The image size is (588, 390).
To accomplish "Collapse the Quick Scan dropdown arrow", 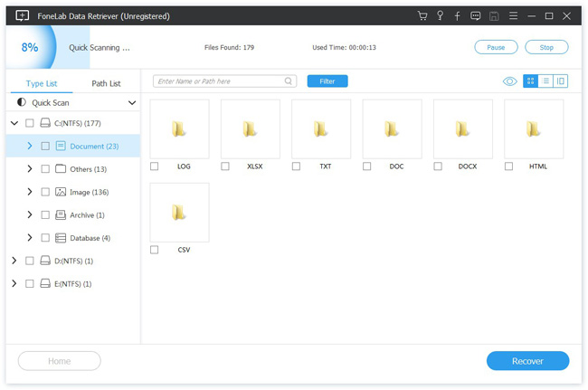I will pyautogui.click(x=132, y=103).
